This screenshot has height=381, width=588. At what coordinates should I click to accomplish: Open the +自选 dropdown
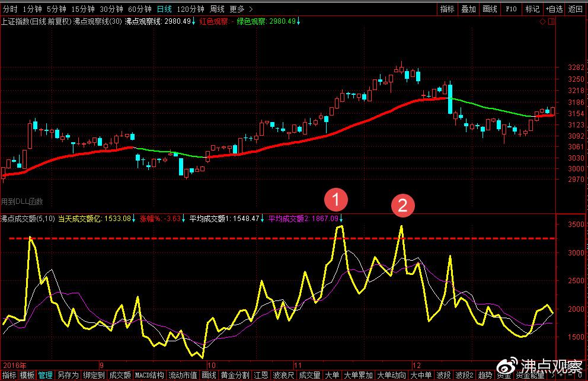pos(553,9)
